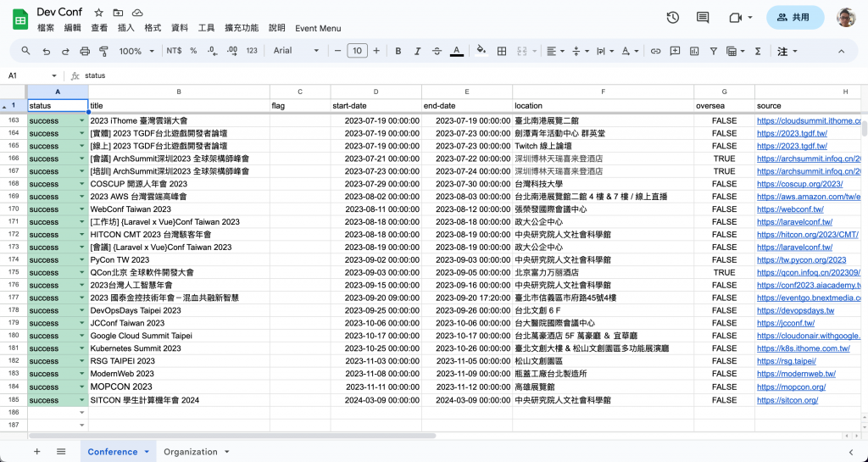This screenshot has width=868, height=462.
Task: Open version history clock icon
Action: coord(672,18)
